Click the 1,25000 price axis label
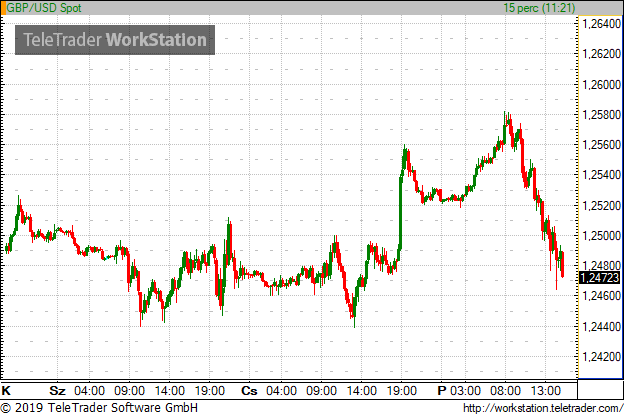This screenshot has width=624, height=417. pos(601,236)
